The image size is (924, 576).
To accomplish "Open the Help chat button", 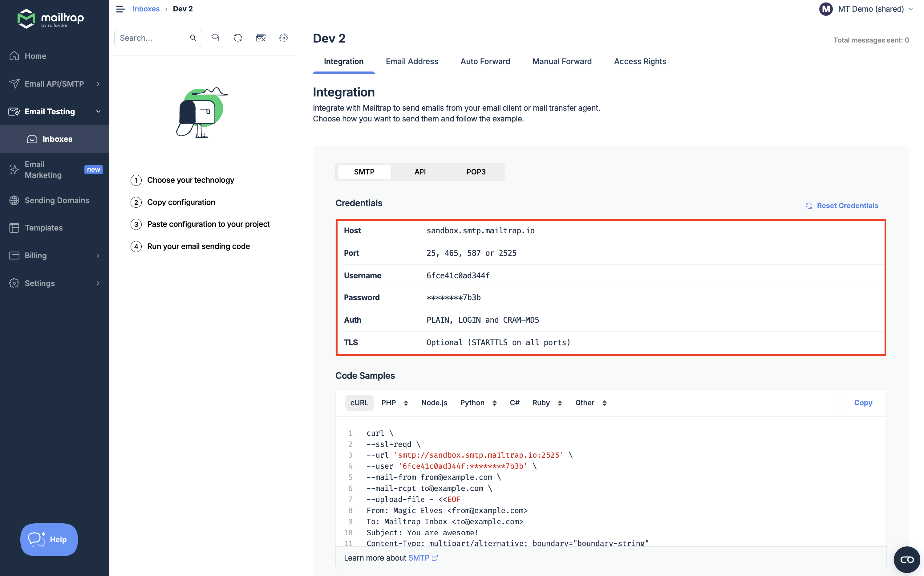I will click(49, 539).
